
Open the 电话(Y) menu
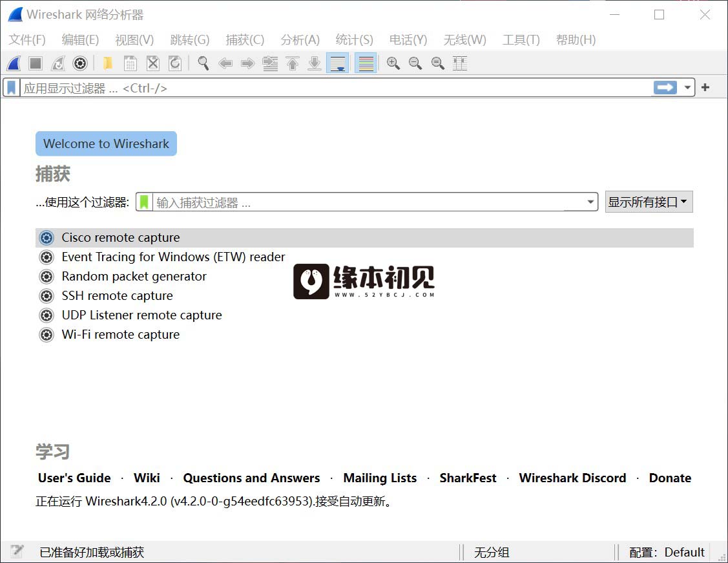(x=408, y=40)
